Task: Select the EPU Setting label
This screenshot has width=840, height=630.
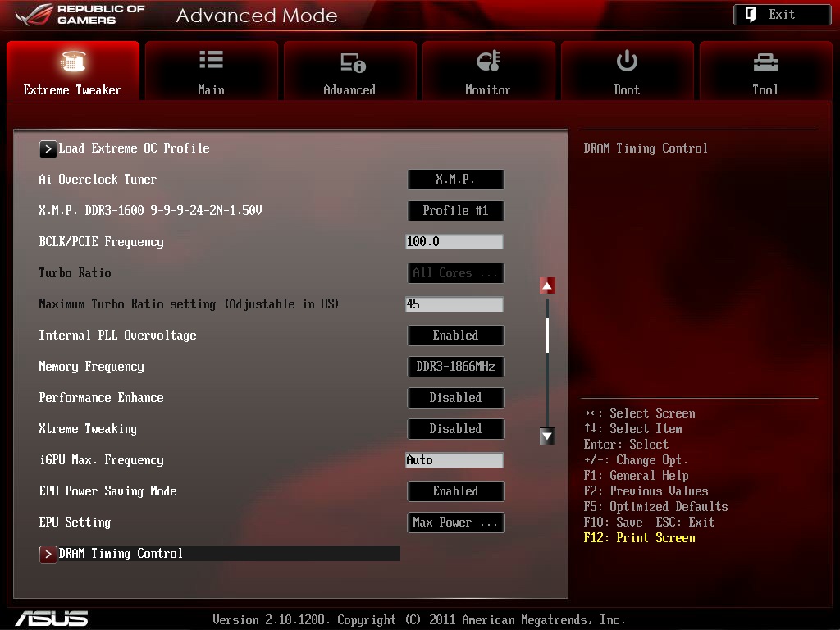Action: coord(75,523)
